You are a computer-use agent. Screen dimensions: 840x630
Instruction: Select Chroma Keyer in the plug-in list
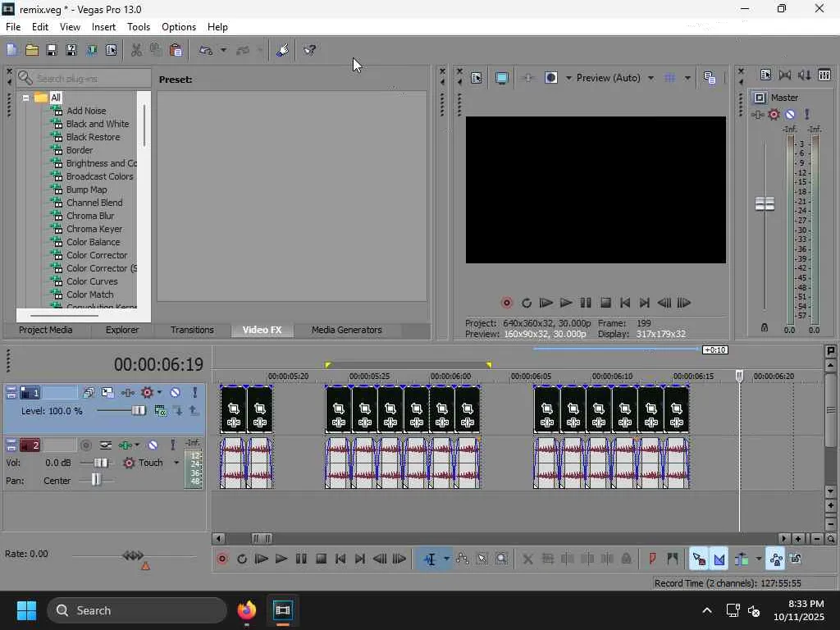(x=94, y=229)
